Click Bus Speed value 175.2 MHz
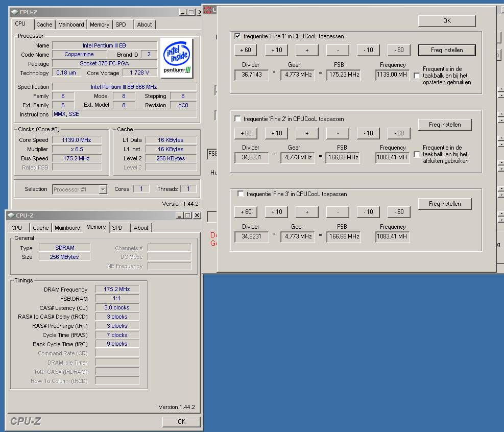504x432 pixels. coord(77,158)
